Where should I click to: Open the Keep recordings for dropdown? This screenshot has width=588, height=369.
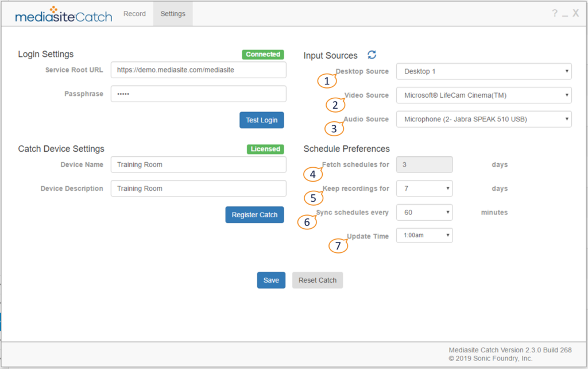[424, 189]
